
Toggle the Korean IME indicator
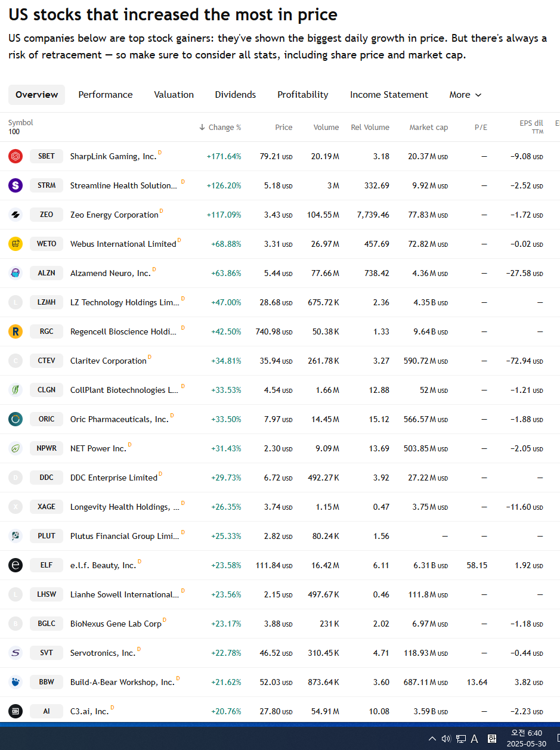492,739
